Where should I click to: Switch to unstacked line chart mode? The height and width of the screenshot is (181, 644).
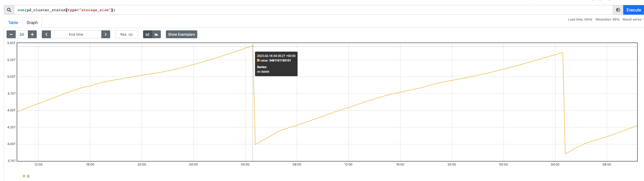pyautogui.click(x=148, y=34)
